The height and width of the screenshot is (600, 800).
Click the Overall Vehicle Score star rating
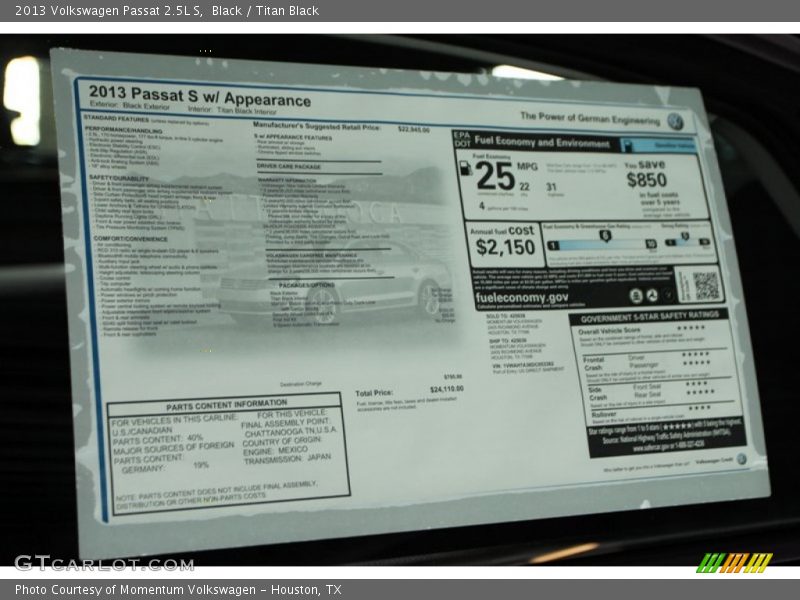[690, 328]
